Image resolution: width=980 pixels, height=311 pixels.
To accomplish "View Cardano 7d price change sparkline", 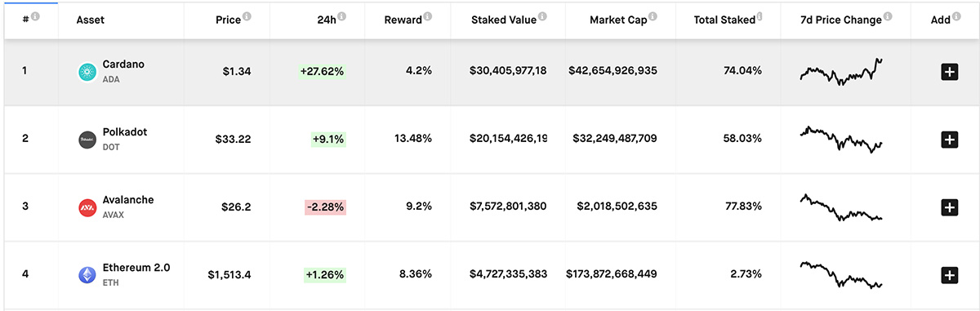I will point(841,71).
